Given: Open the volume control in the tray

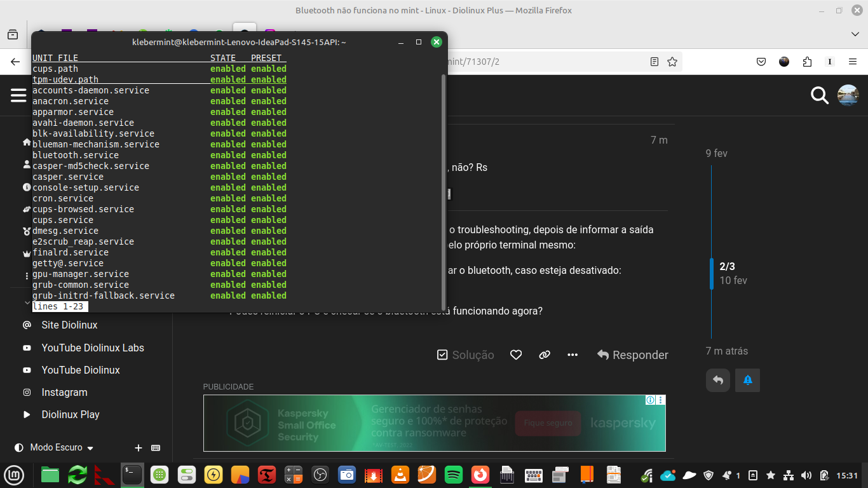Looking at the screenshot, I should [x=806, y=475].
